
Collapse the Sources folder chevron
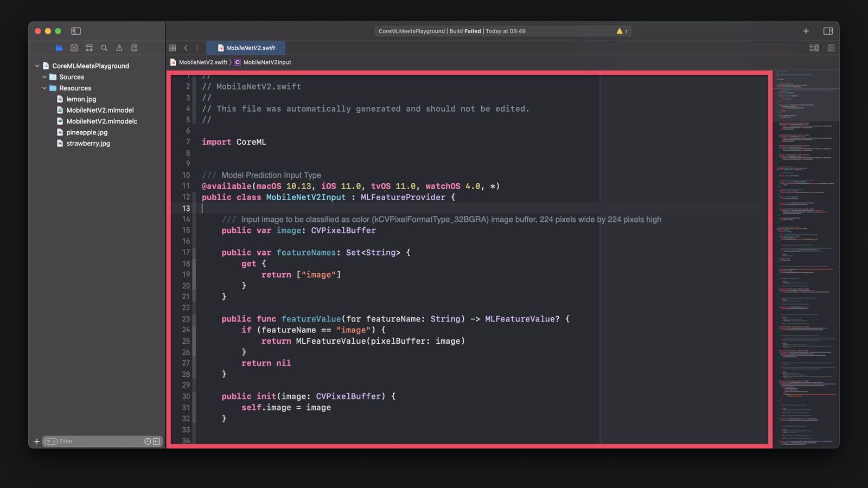point(44,77)
